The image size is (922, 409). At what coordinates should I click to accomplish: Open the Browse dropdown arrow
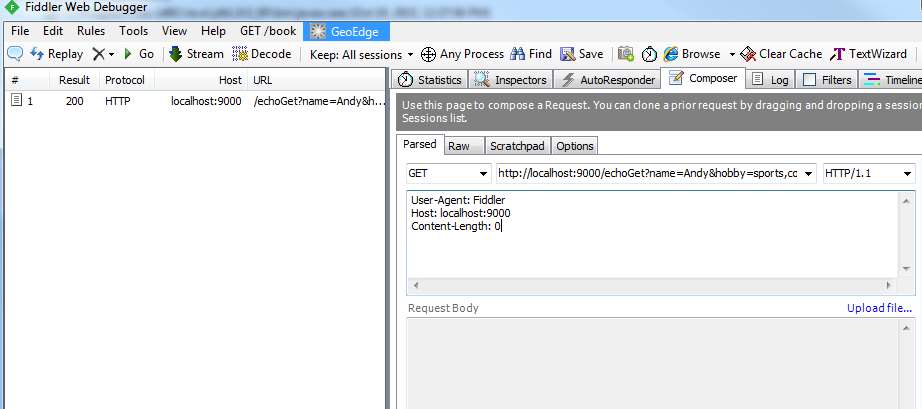click(x=732, y=54)
